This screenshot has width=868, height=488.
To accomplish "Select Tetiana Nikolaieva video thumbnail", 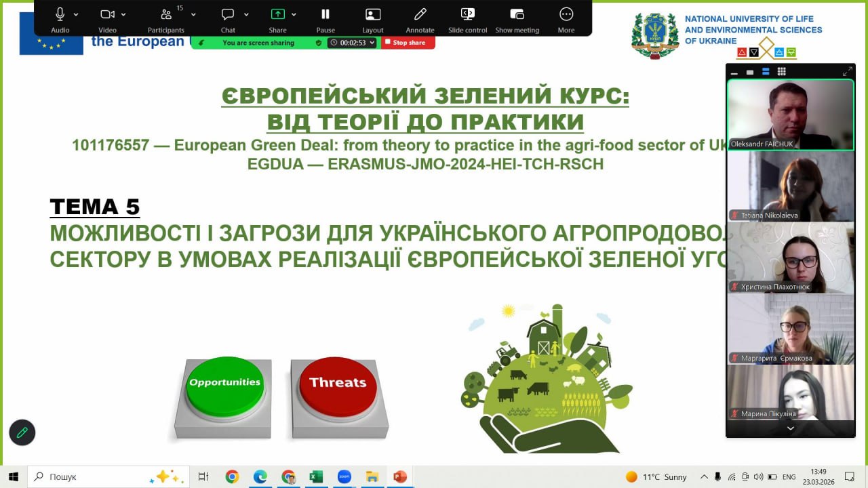I will [x=791, y=186].
